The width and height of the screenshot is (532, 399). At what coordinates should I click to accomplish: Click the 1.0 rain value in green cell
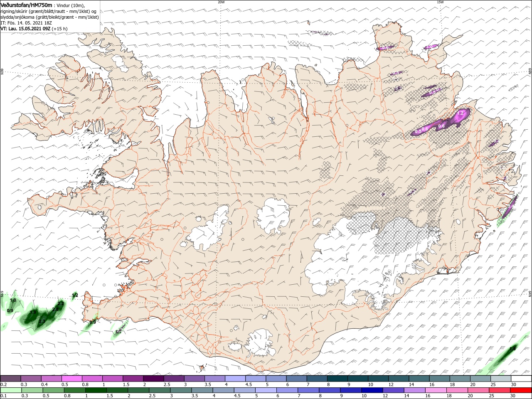point(13,300)
